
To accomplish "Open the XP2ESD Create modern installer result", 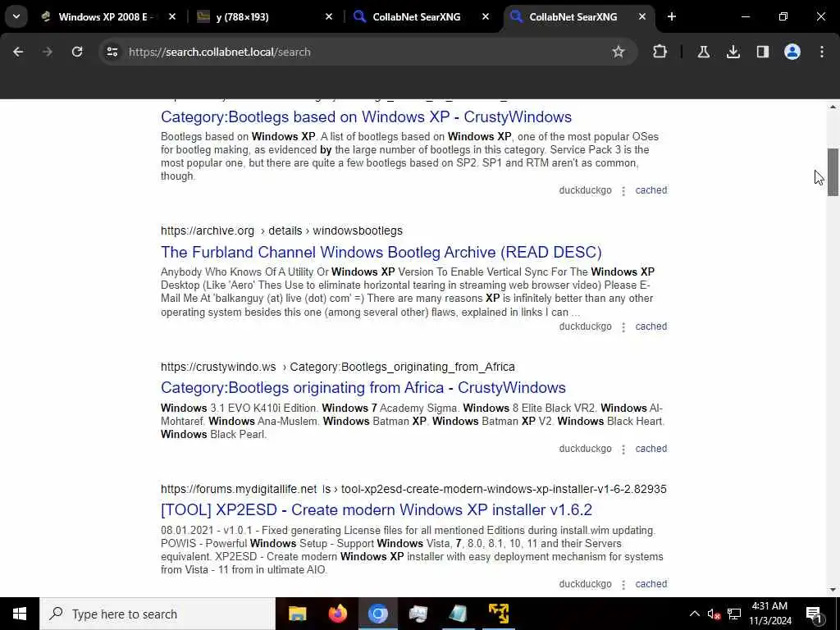I will tap(376, 509).
